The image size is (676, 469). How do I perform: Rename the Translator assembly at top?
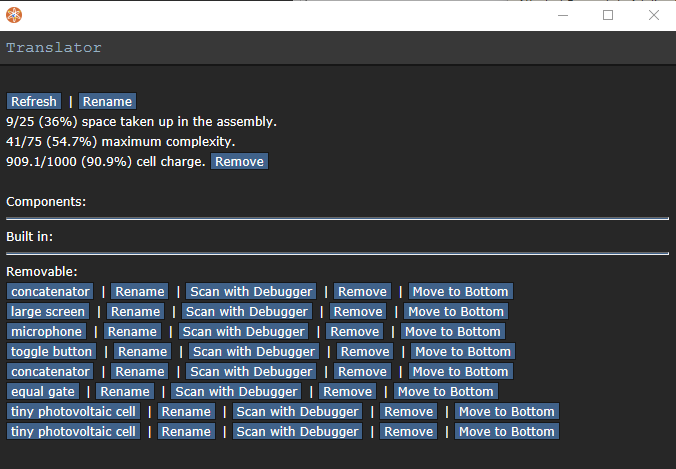coord(107,101)
